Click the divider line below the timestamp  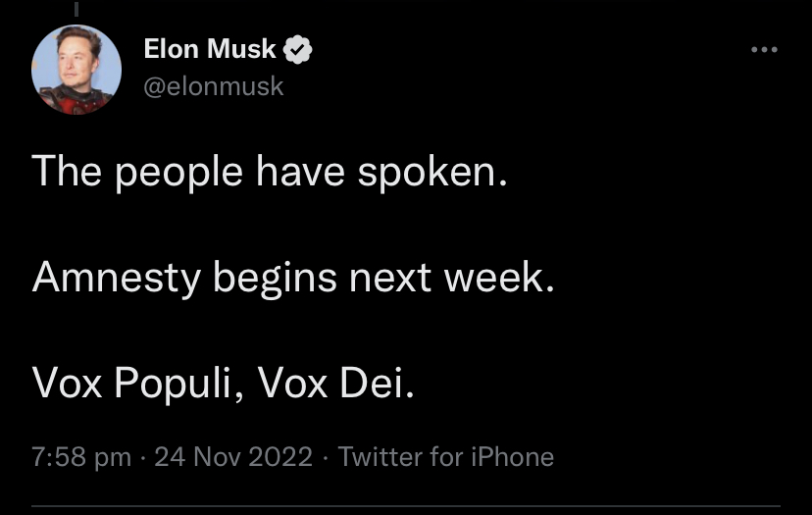406,506
